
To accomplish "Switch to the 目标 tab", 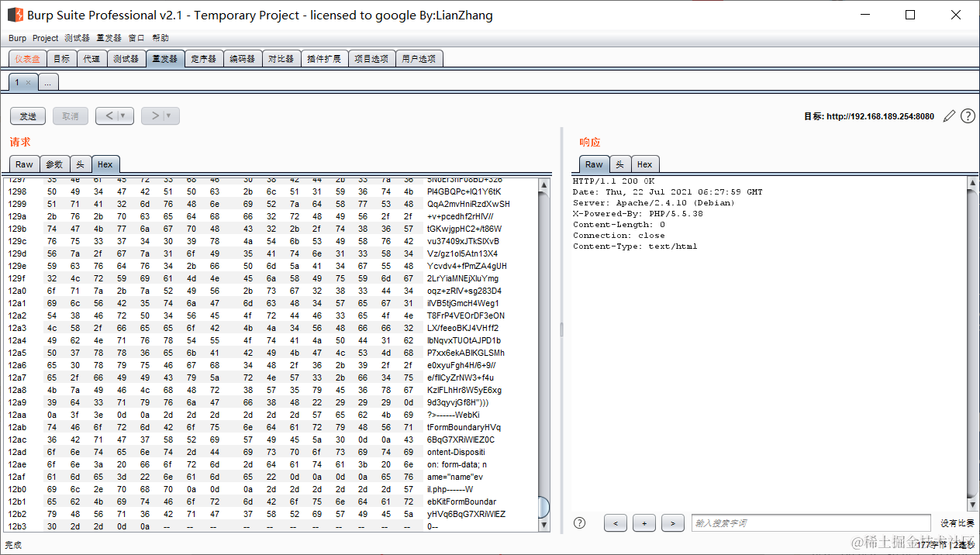I will click(61, 59).
